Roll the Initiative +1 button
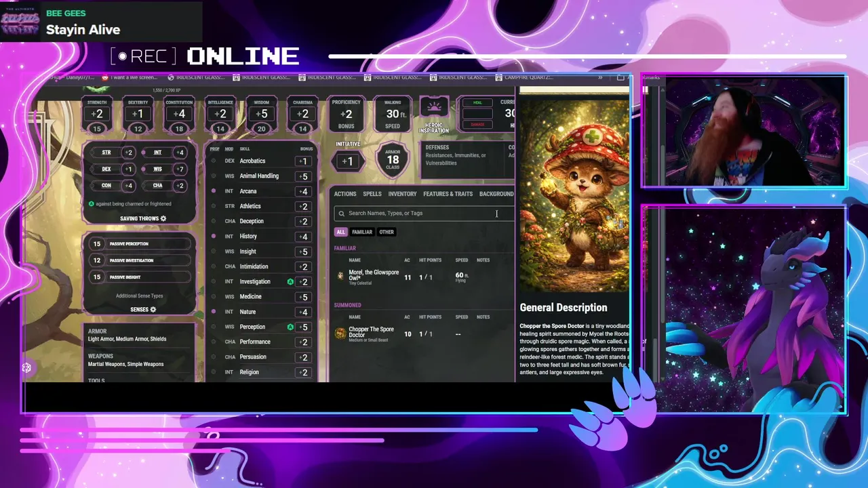Image resolution: width=868 pixels, height=488 pixels. 347,161
